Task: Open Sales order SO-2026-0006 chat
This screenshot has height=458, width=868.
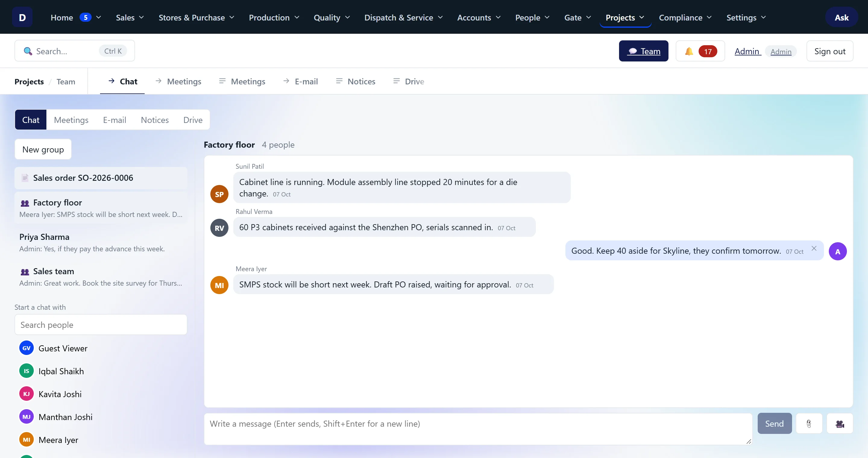Action: tap(101, 178)
